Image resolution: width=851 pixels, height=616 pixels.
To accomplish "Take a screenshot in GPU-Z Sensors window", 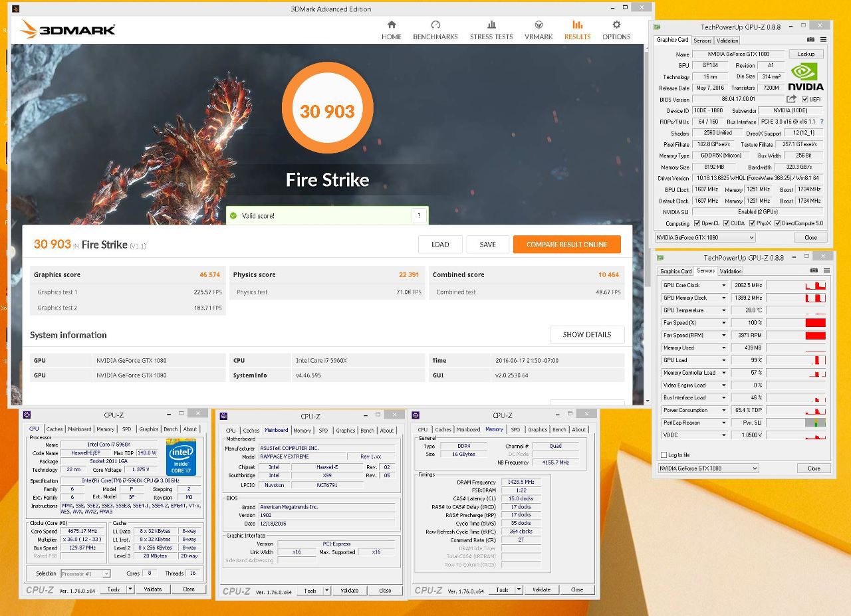I will pos(814,270).
